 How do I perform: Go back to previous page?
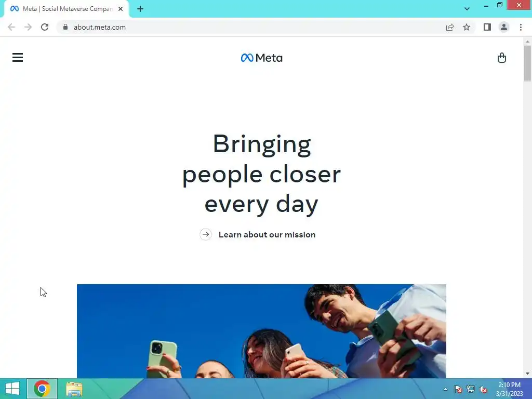(11, 27)
